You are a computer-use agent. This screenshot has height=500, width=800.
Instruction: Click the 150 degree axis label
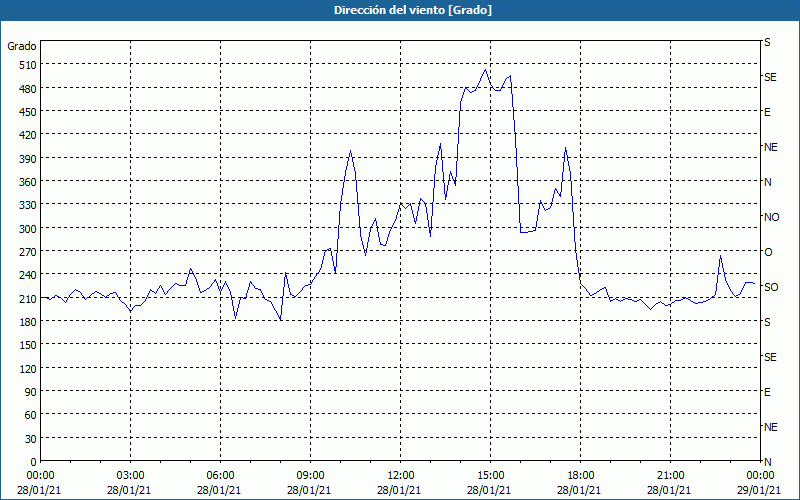tap(29, 345)
